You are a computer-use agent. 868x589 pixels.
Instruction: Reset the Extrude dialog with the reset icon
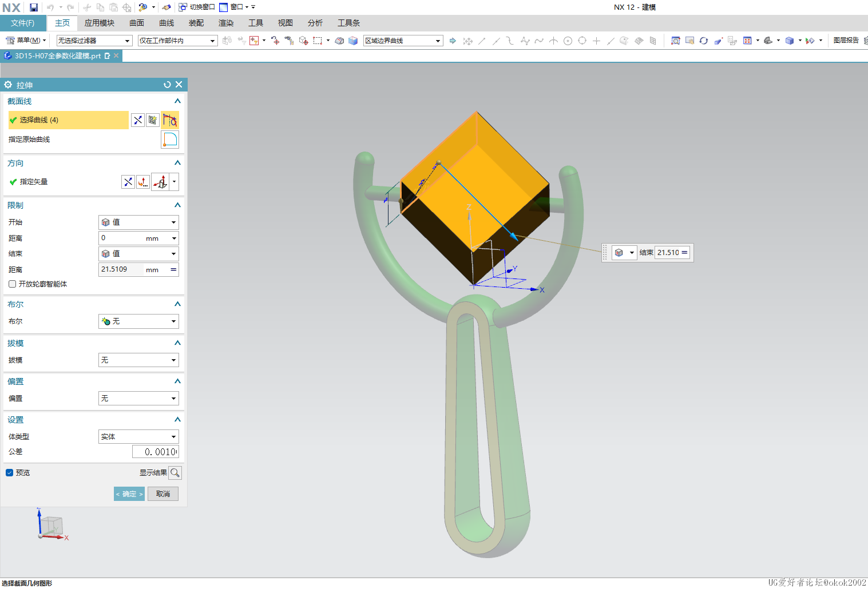[167, 85]
